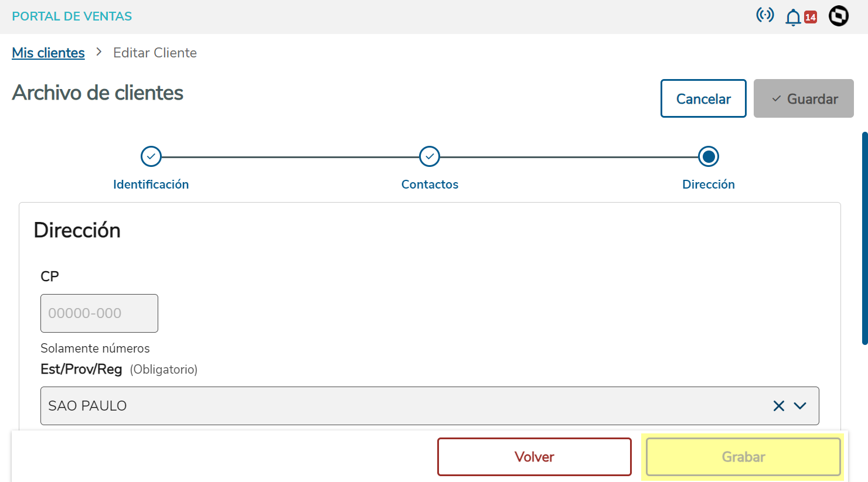Click the Identificación step check circle

tap(151, 156)
